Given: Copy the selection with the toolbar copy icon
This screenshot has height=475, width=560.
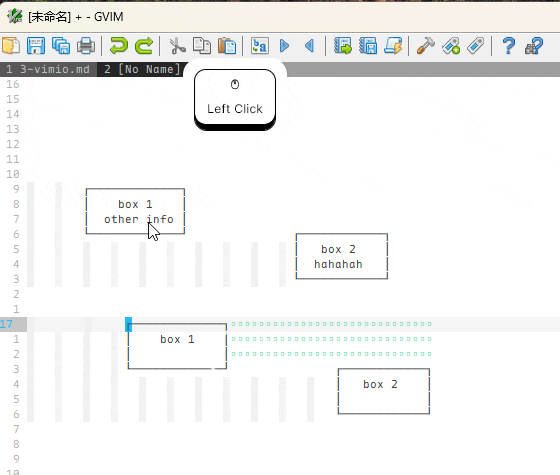Looking at the screenshot, I should [202, 46].
